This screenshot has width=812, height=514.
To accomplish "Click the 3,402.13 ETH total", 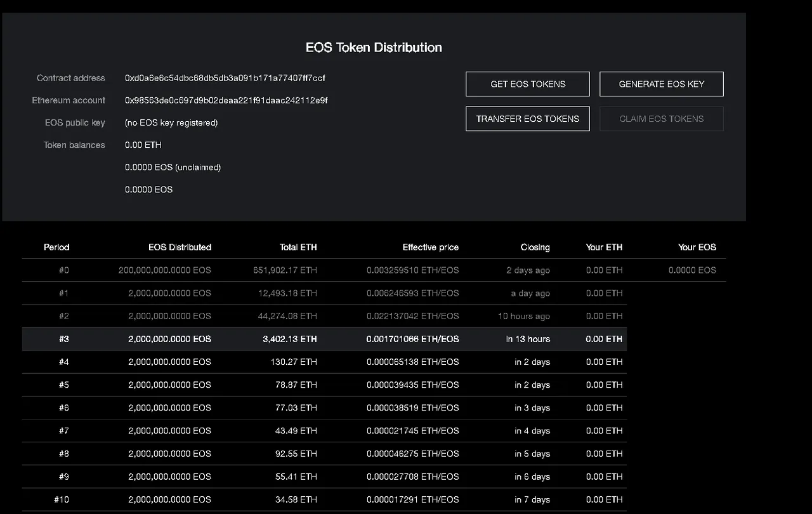I will pyautogui.click(x=290, y=339).
